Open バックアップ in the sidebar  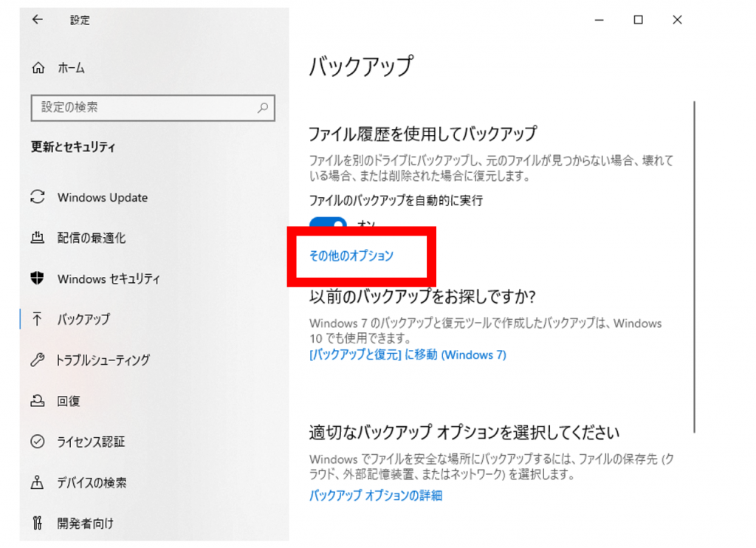(83, 319)
